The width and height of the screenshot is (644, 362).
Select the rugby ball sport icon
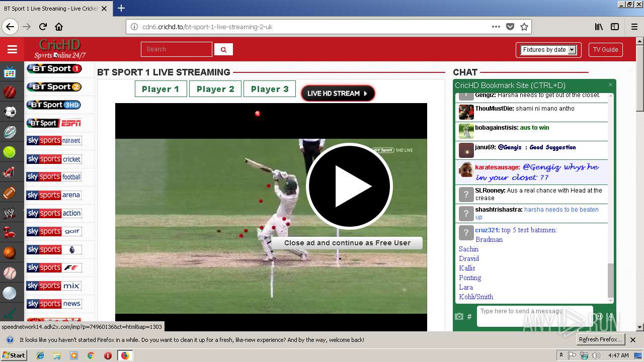(10, 132)
